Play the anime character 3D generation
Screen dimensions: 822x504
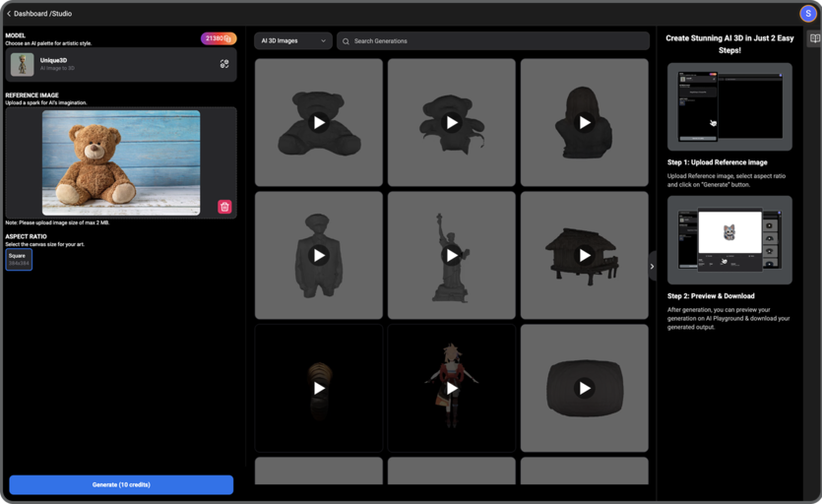click(452, 388)
